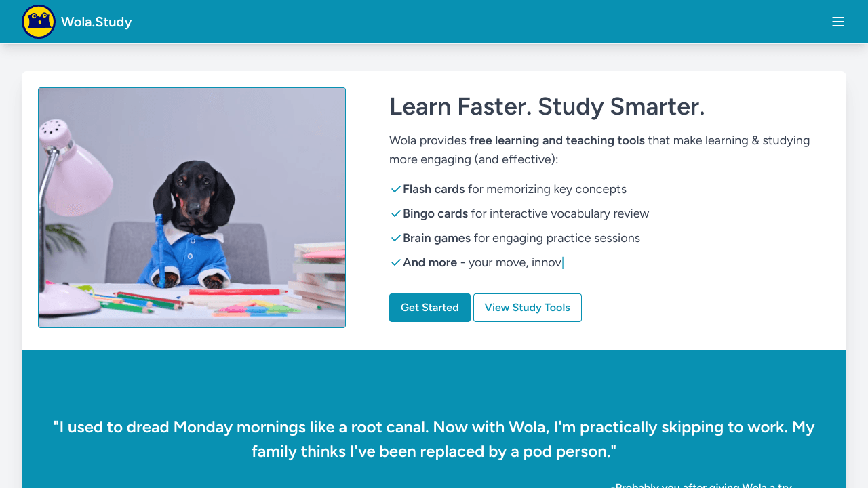Select the bold "Flash cards" text
This screenshot has height=488, width=868.
click(433, 189)
